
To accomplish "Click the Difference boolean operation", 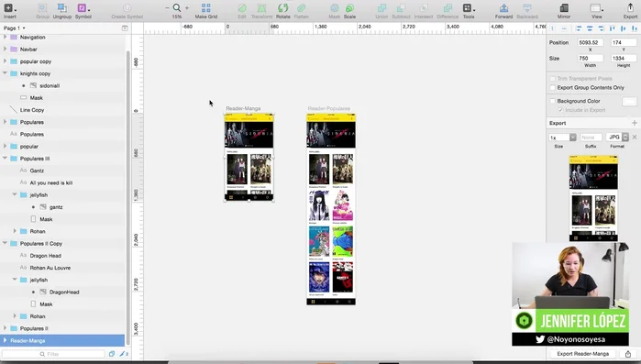I will 448,11.
